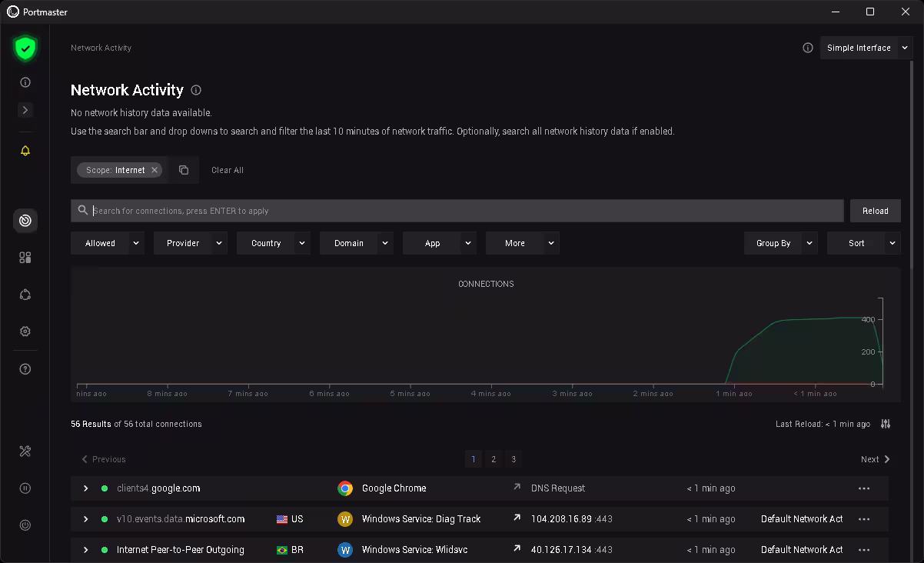Viewport: 924px width, 563px height.
Task: Open the Simple Interface dropdown
Action: (x=866, y=48)
